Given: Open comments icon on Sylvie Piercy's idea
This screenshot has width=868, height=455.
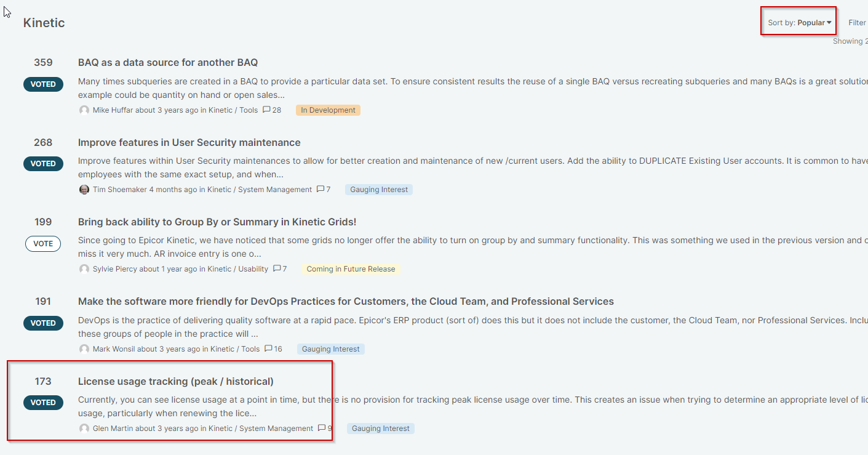Looking at the screenshot, I should [277, 269].
